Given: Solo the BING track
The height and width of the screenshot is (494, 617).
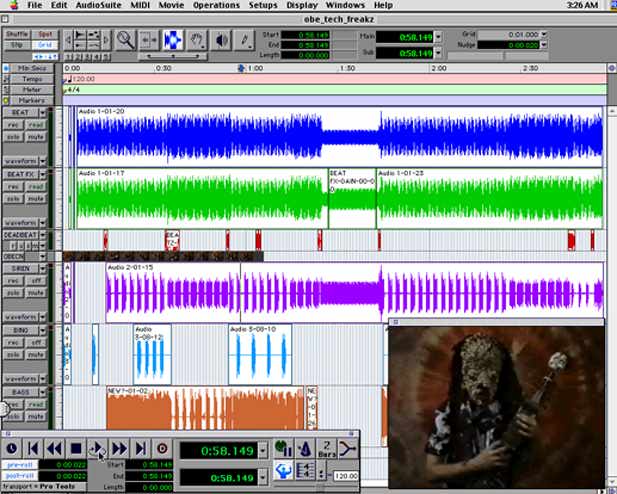Looking at the screenshot, I should coord(13,355).
